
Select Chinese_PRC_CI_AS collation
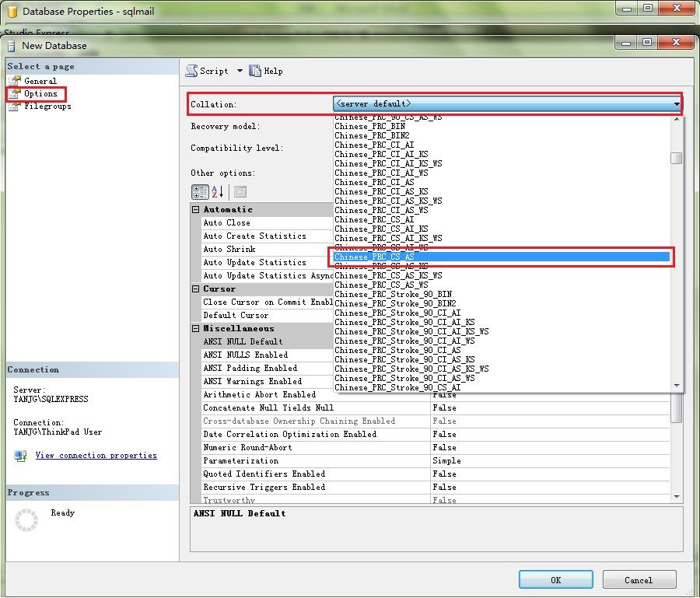pos(374,183)
